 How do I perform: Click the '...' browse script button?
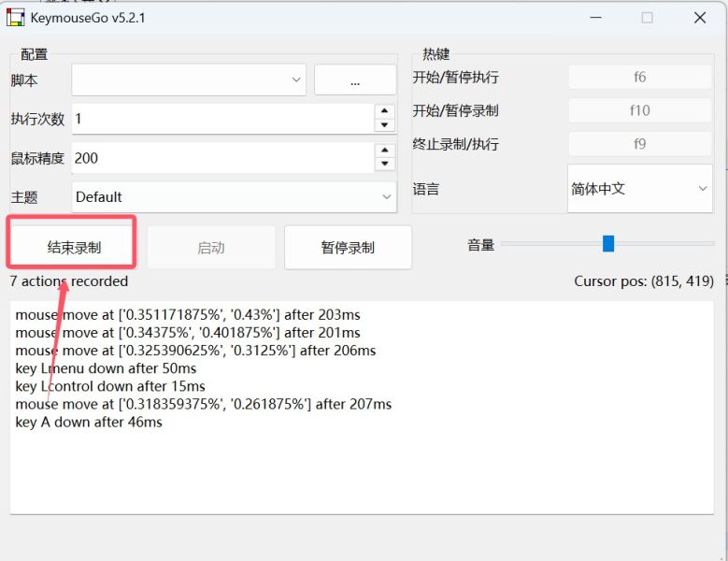[x=355, y=79]
